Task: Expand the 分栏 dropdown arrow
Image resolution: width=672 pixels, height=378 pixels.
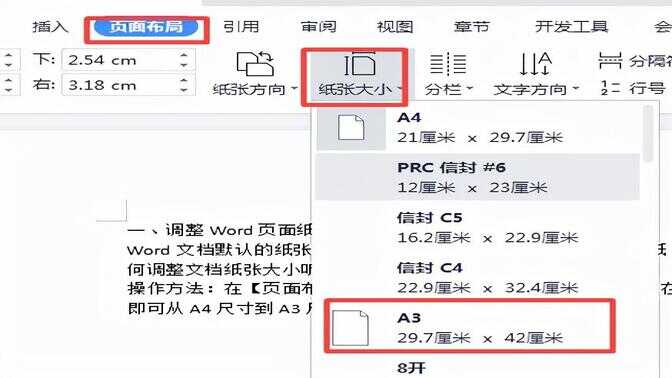Action: tap(470, 89)
